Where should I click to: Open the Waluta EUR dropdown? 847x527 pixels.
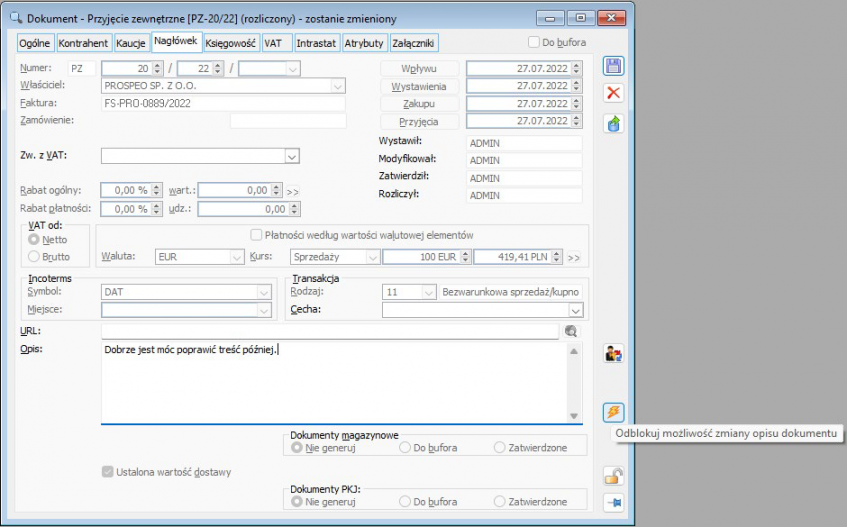pyautogui.click(x=237, y=258)
